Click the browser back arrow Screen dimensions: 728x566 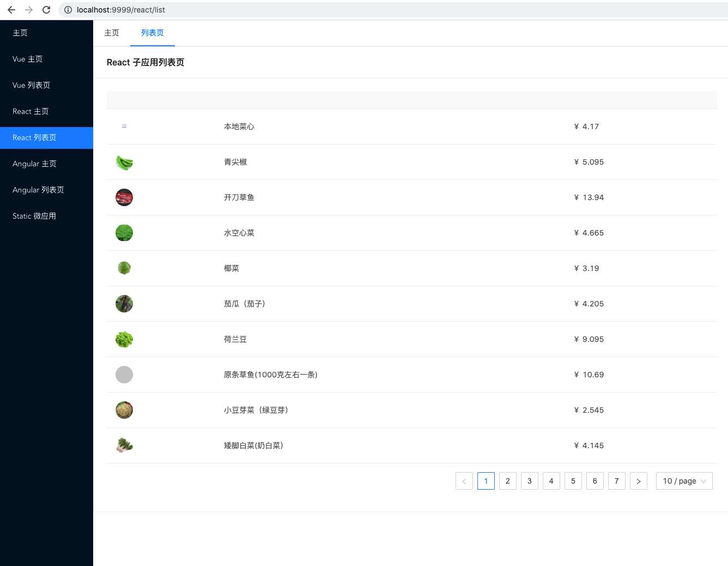click(11, 9)
